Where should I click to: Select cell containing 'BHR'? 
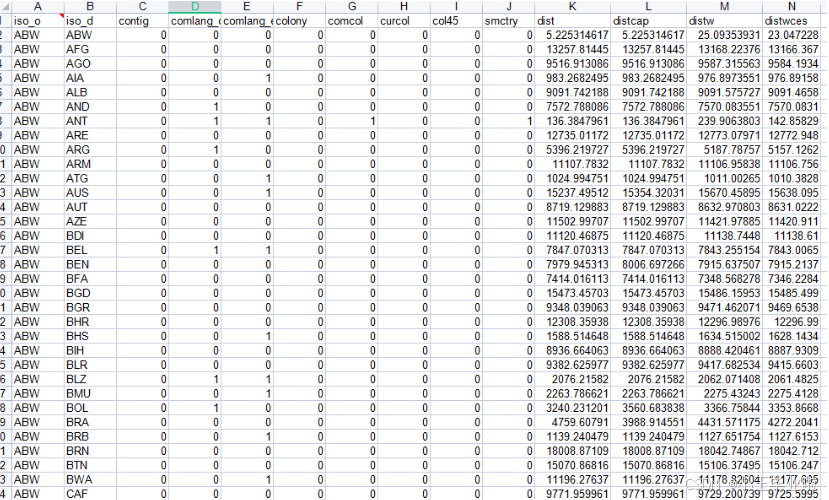pos(89,322)
